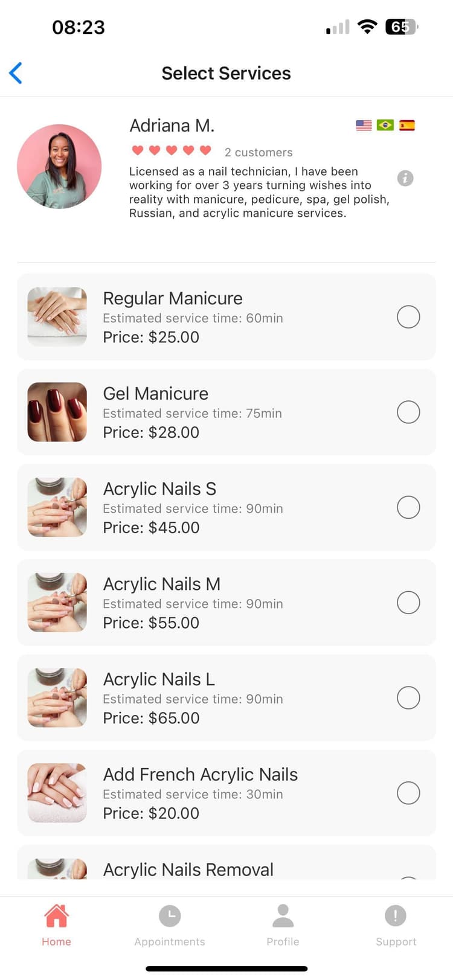This screenshot has height=980, width=453.
Task: Tap the Regular Manicure thumbnail image
Action: click(57, 316)
